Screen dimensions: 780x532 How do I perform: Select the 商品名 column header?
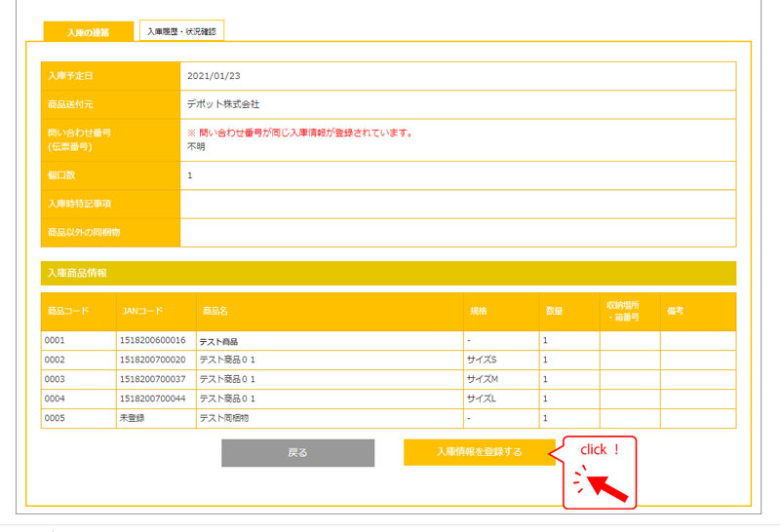click(215, 312)
